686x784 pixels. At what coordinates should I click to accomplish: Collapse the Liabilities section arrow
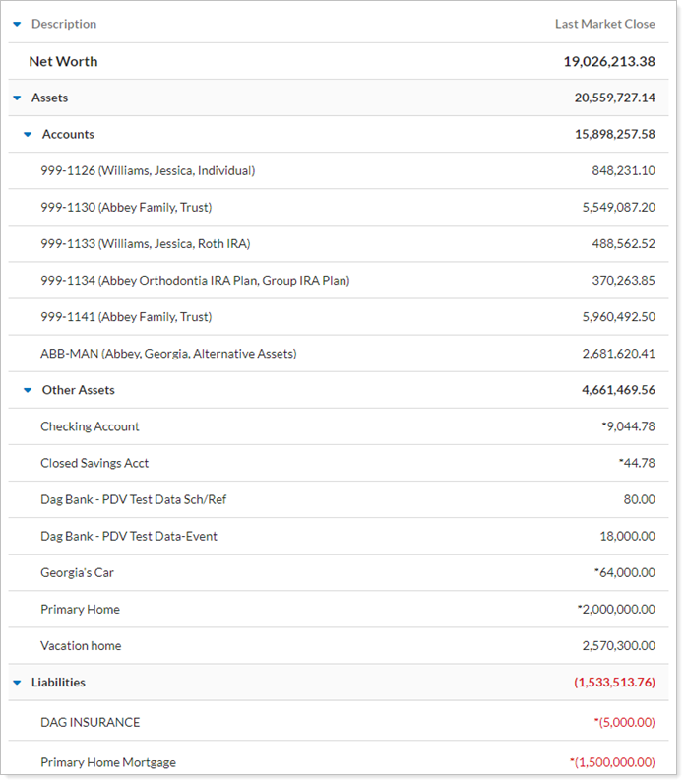click(x=17, y=683)
